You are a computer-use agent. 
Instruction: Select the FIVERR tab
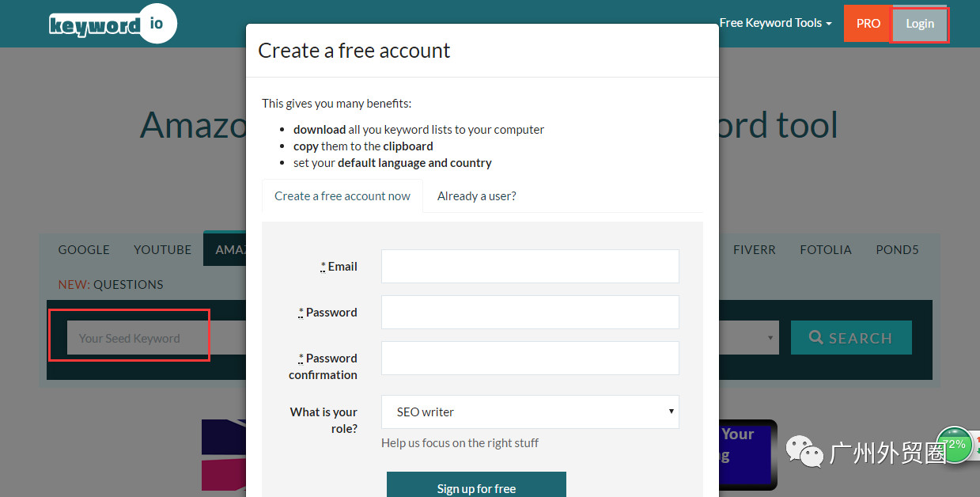click(755, 249)
